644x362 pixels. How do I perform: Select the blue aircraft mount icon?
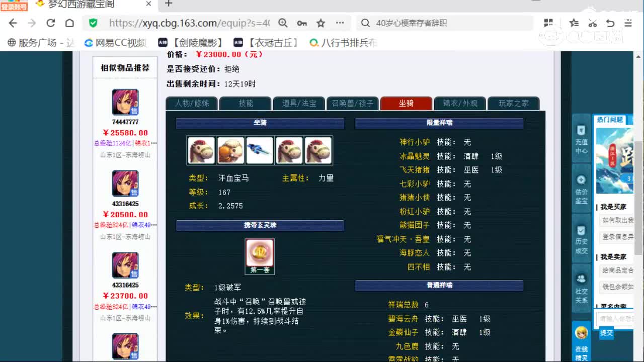point(260,150)
